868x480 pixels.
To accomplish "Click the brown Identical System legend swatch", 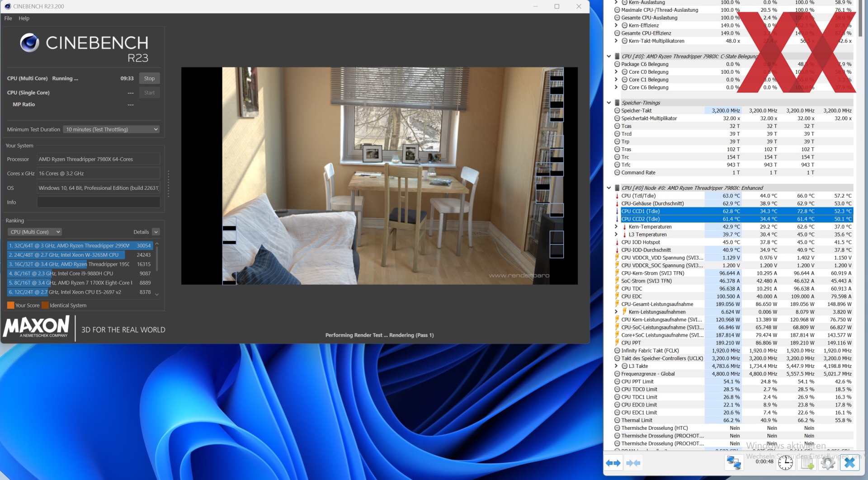I will tap(45, 306).
